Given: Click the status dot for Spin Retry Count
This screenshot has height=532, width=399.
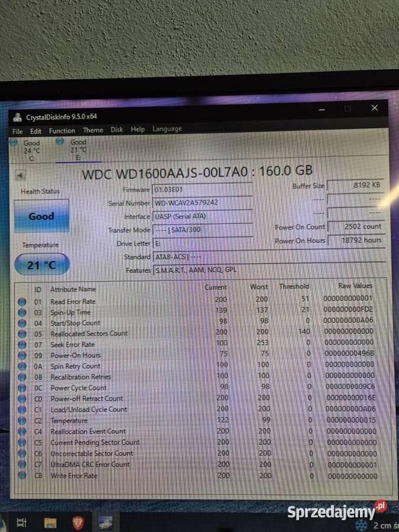Looking at the screenshot, I should click(22, 366).
